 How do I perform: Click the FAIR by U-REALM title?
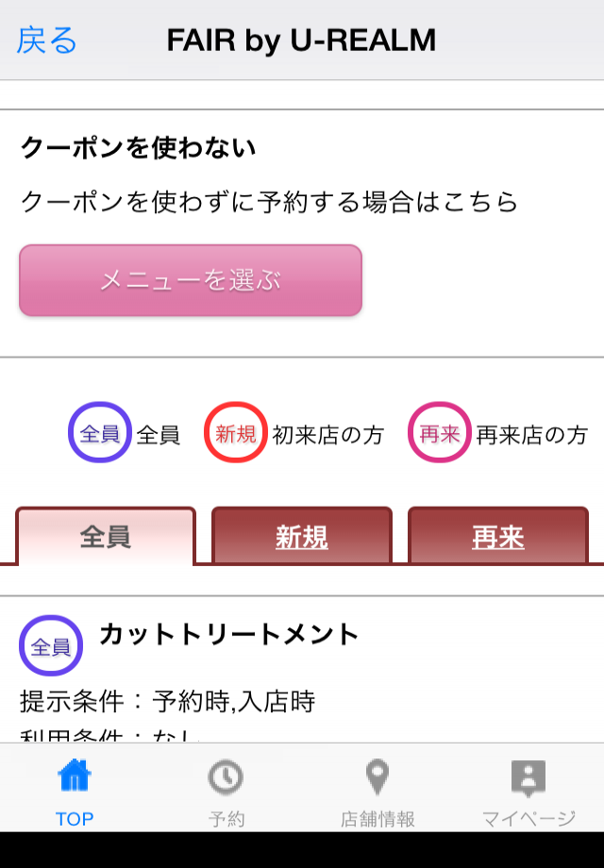tap(301, 41)
